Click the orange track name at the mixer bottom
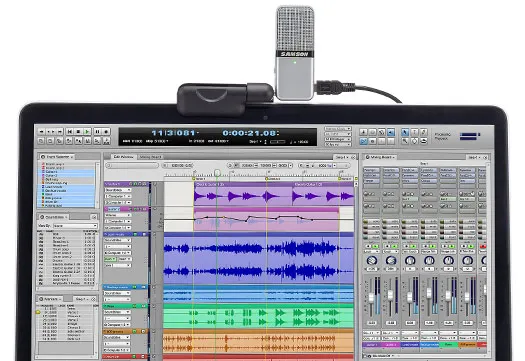 click(467, 345)
